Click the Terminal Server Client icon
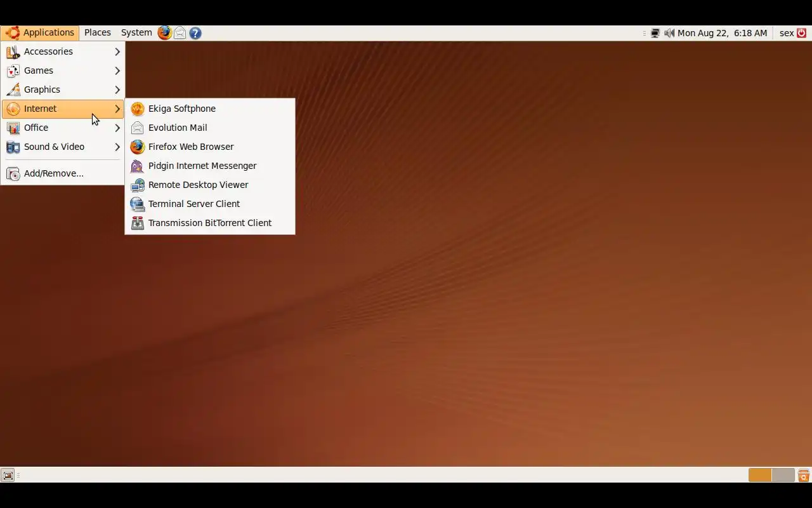This screenshot has height=508, width=812. 138,204
